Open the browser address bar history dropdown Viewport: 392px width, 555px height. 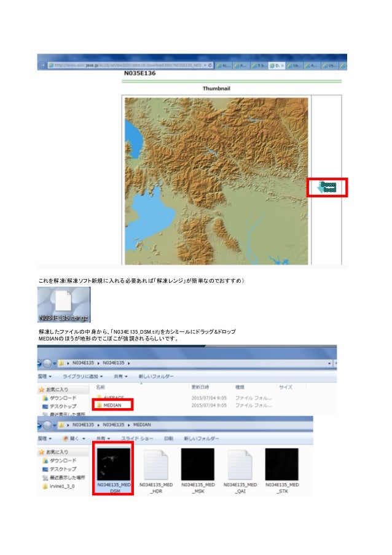(x=205, y=66)
